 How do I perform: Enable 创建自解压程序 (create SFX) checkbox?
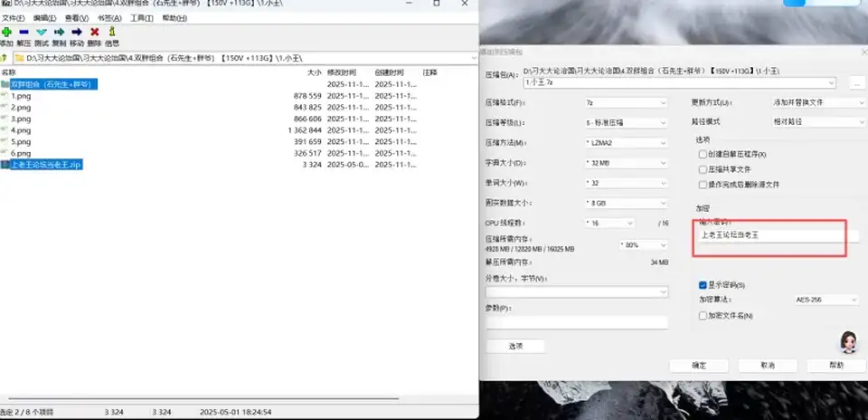(x=703, y=154)
